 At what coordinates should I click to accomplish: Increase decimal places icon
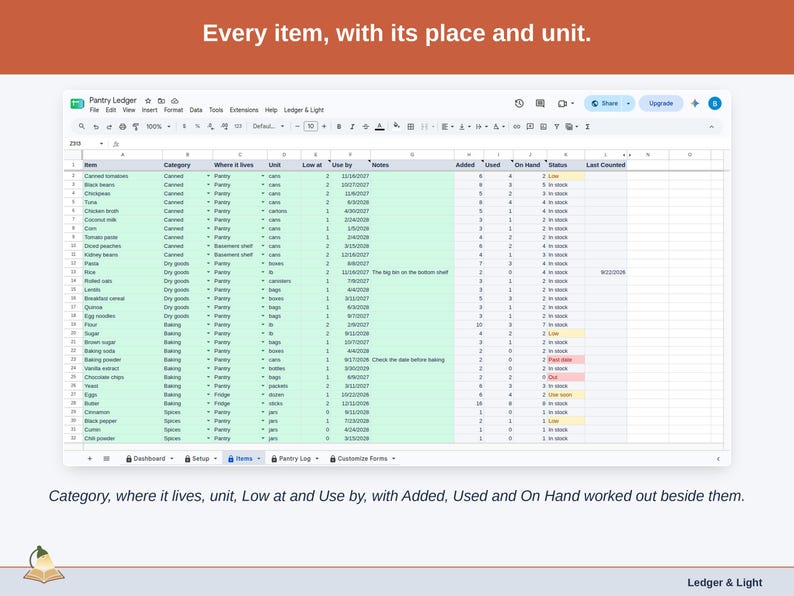pos(224,127)
